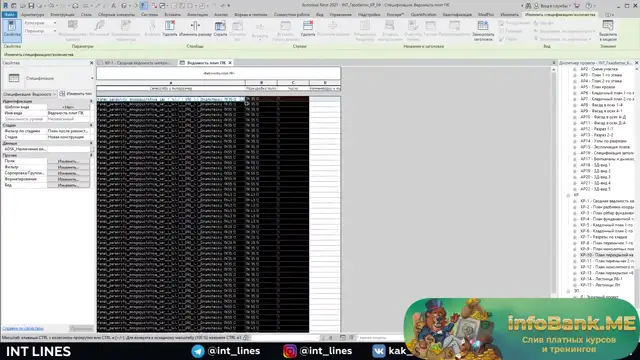Click the Свойства (Properties) ribbon icon
Screen dimensions: 640x360
coord(12,29)
